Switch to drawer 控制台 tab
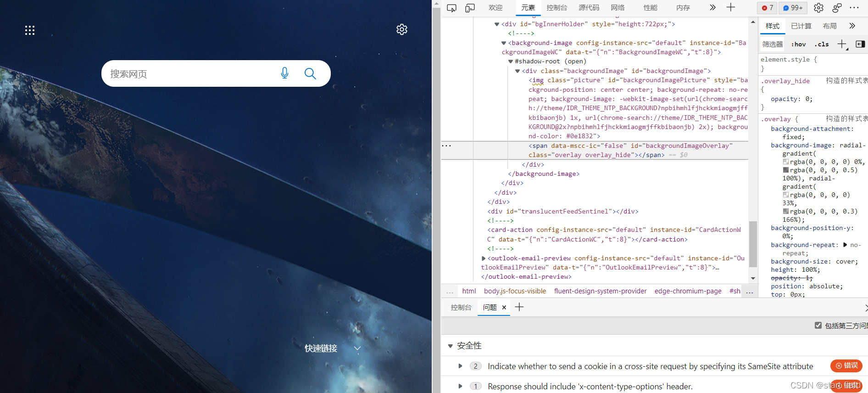The width and height of the screenshot is (868, 393). click(461, 308)
